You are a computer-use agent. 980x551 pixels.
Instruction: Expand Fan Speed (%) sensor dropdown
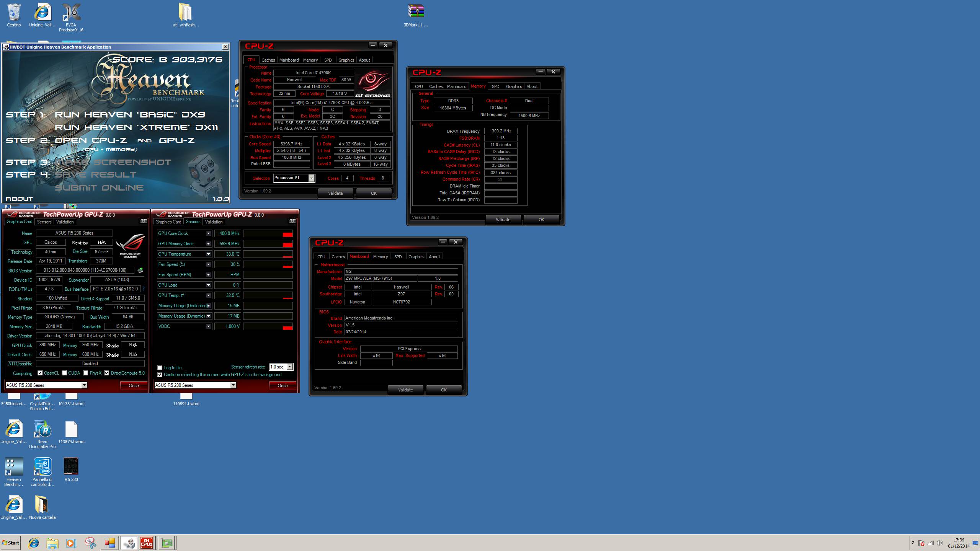click(x=208, y=264)
